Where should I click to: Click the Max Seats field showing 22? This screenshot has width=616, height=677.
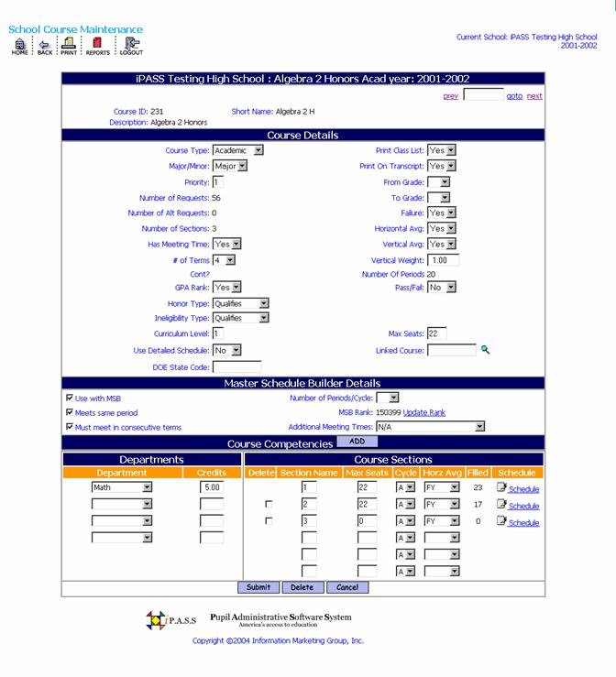pos(436,333)
